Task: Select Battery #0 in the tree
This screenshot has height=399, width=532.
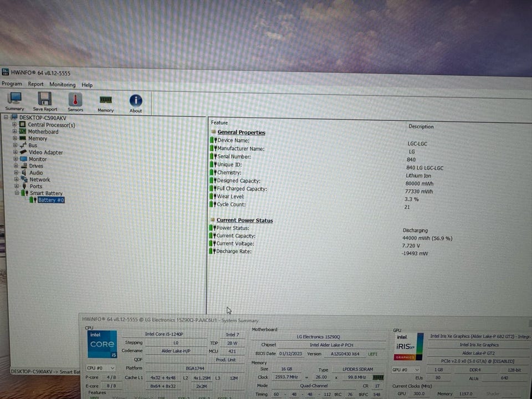Action: tap(51, 200)
